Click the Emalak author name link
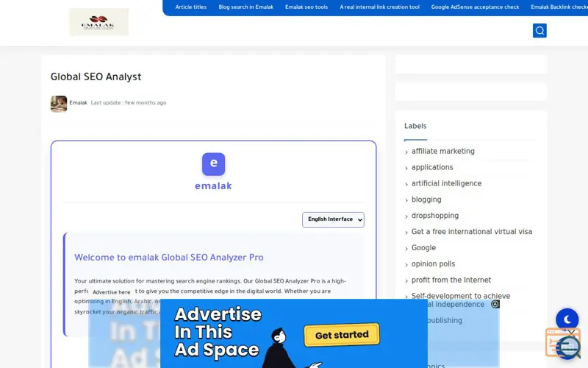The image size is (588, 368). point(79,102)
